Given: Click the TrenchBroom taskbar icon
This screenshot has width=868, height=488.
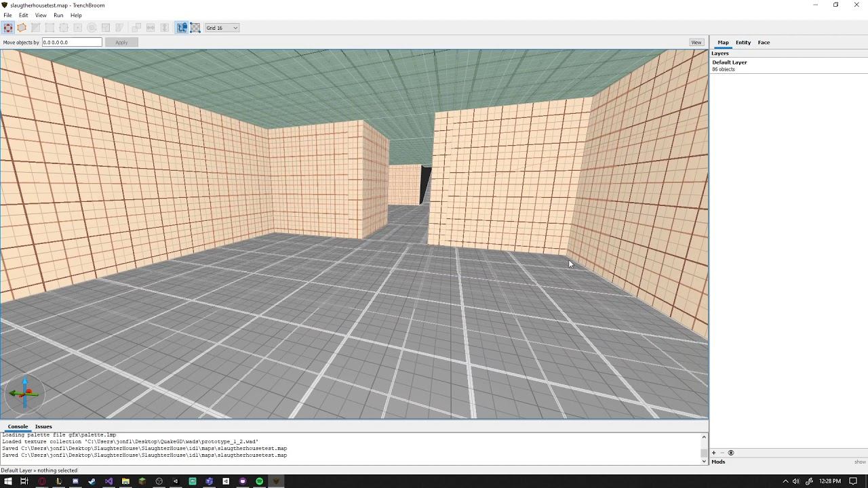Looking at the screenshot, I should point(276,481).
